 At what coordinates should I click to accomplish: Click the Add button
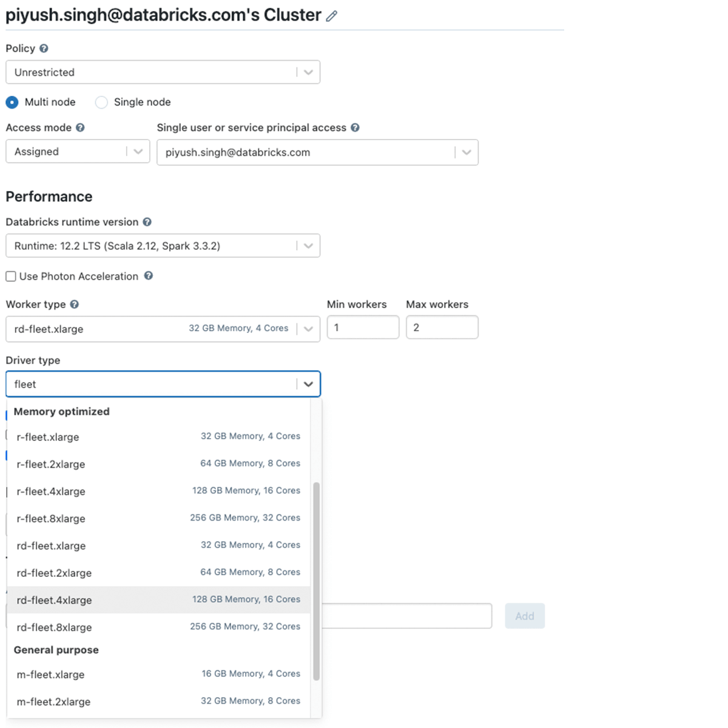tap(524, 616)
